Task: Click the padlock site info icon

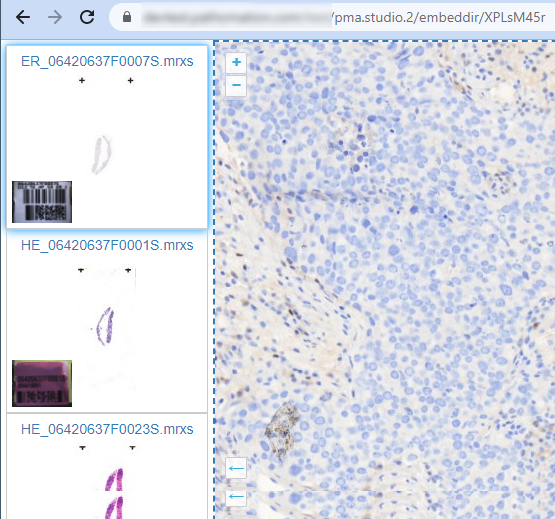Action: click(127, 17)
